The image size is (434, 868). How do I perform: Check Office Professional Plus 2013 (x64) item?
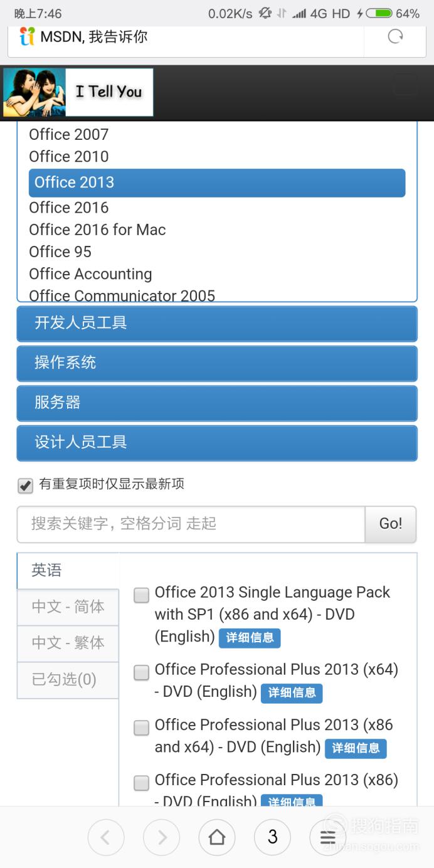(x=142, y=672)
